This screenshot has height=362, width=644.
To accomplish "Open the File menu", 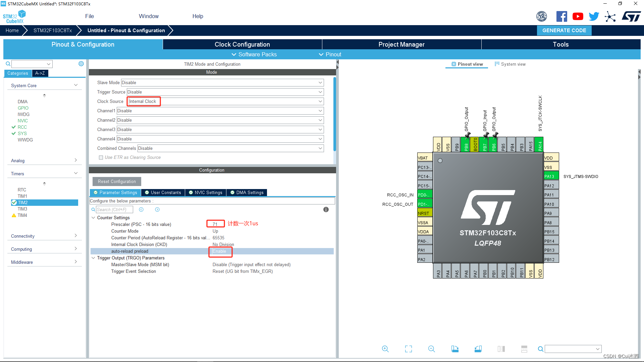I will (90, 16).
